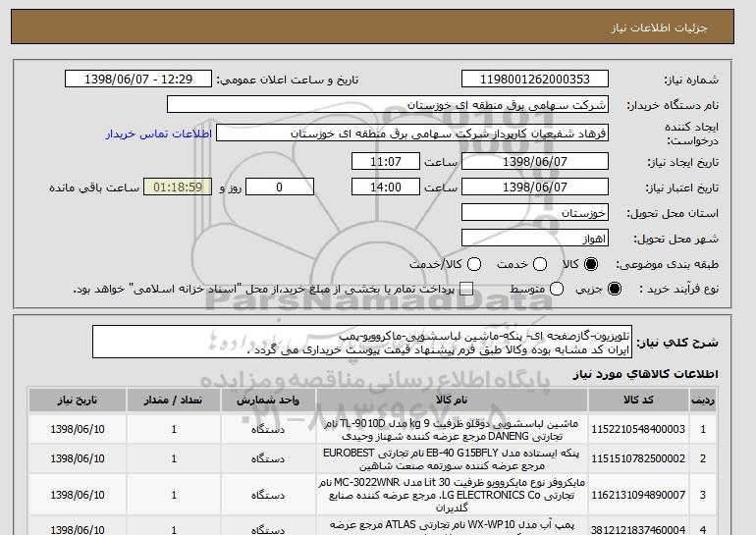756x535 pixels.
Task: Click product code 1152210548400003
Action: point(638,429)
